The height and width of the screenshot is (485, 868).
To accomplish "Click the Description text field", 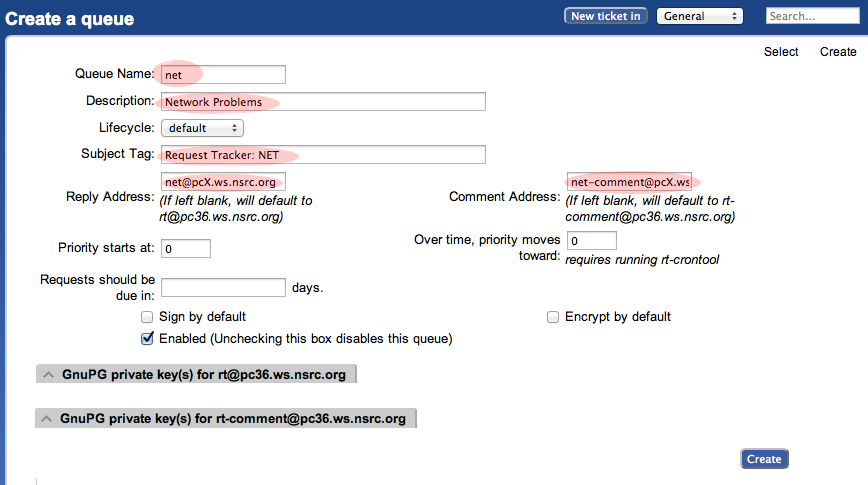I will coord(323,101).
